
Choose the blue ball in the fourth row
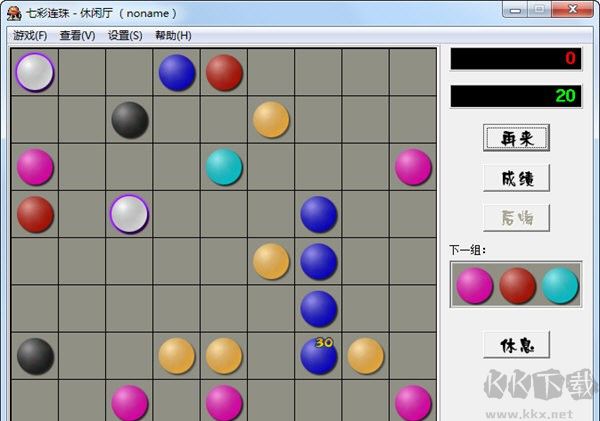click(x=319, y=214)
